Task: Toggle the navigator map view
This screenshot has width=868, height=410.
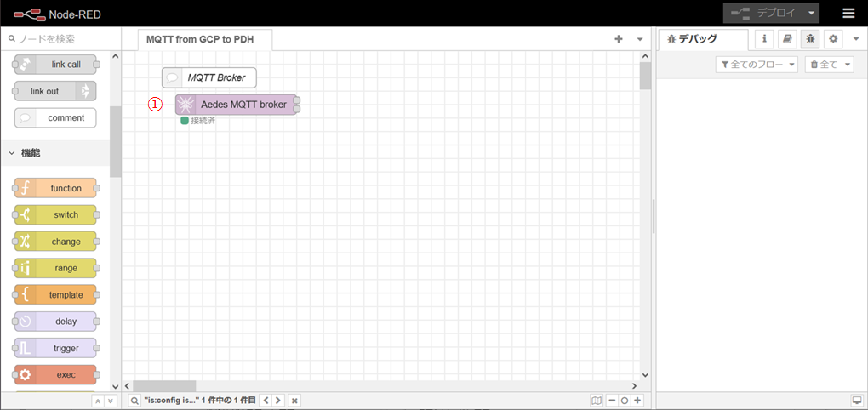Action: (596, 400)
